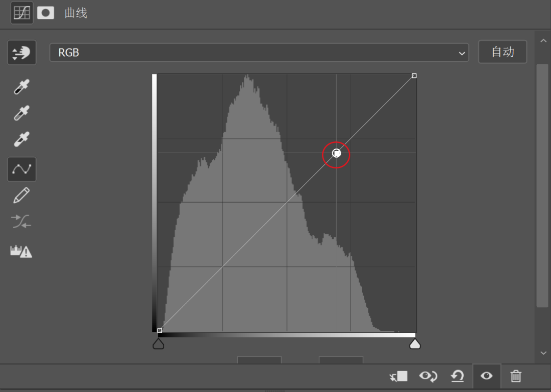This screenshot has width=551, height=392.
Task: Click the black point input slider
Action: (x=159, y=344)
